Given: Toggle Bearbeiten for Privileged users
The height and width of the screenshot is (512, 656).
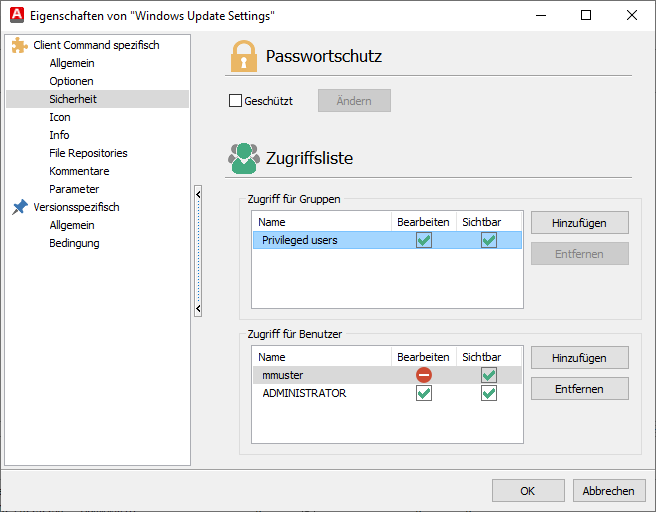Looking at the screenshot, I should tap(424, 240).
